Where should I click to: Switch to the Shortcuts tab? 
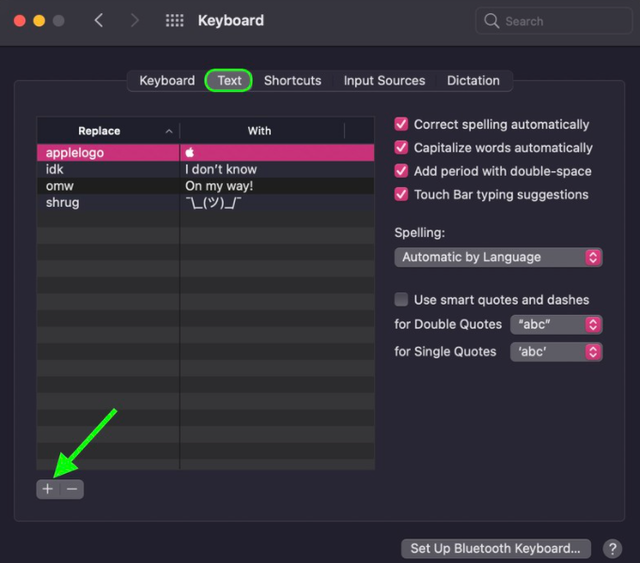click(x=292, y=80)
